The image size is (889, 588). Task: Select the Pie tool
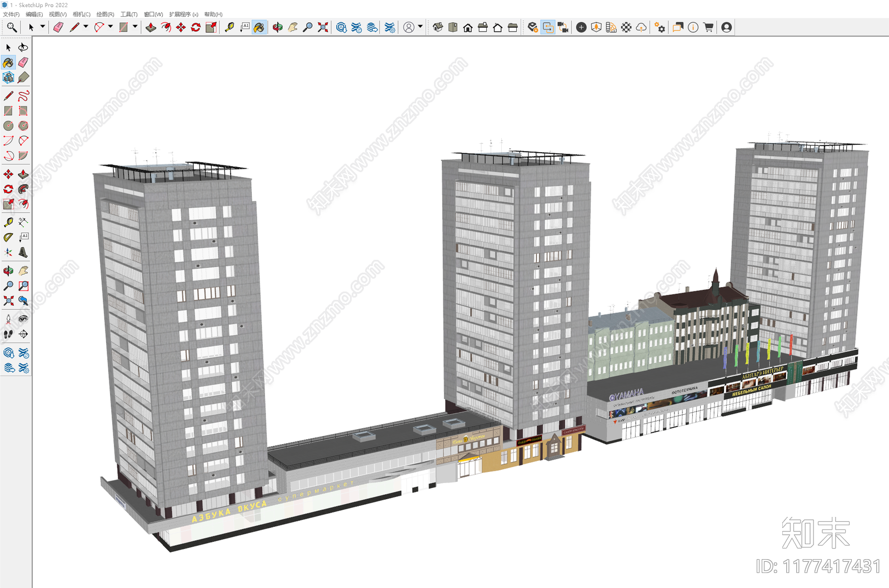click(23, 156)
